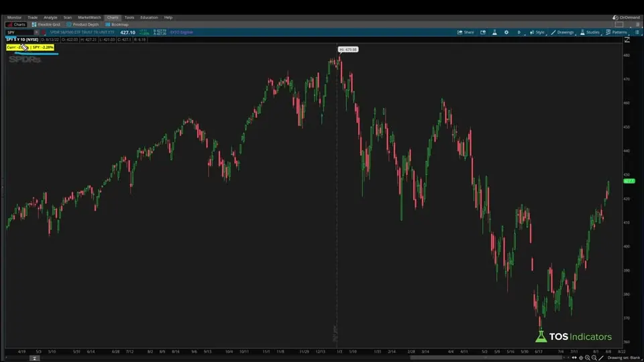Click the right sidebar toggle icon in chart toolbar
The image size is (644, 362).
(x=637, y=32)
